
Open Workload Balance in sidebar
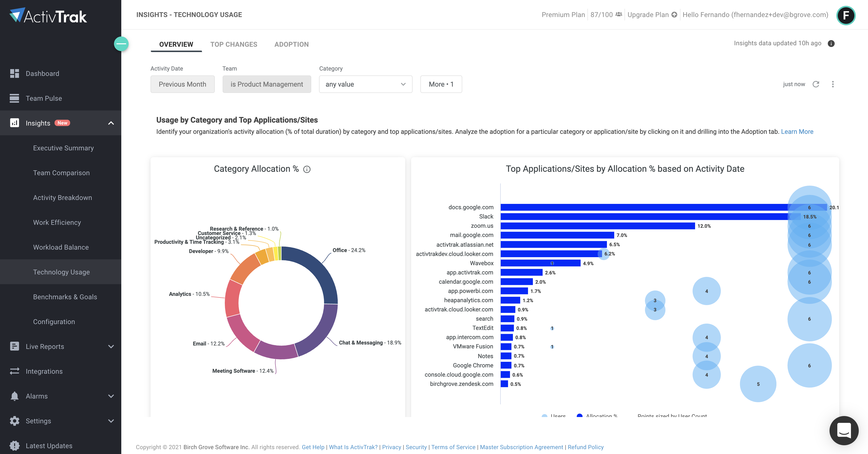(x=61, y=247)
